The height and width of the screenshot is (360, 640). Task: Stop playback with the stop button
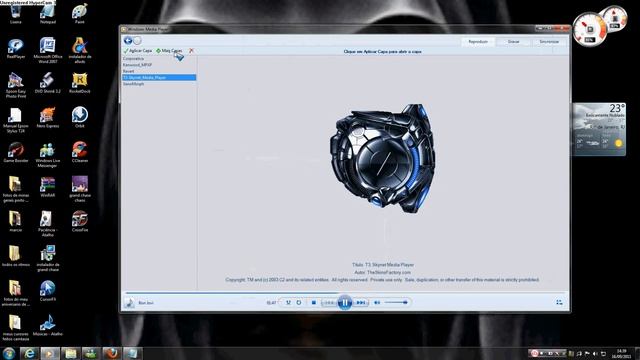point(313,302)
